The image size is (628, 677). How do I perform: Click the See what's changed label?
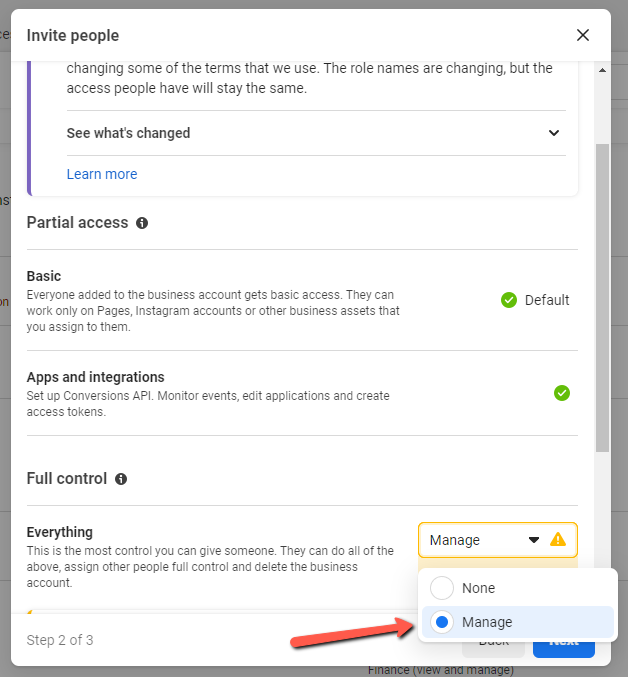128,133
